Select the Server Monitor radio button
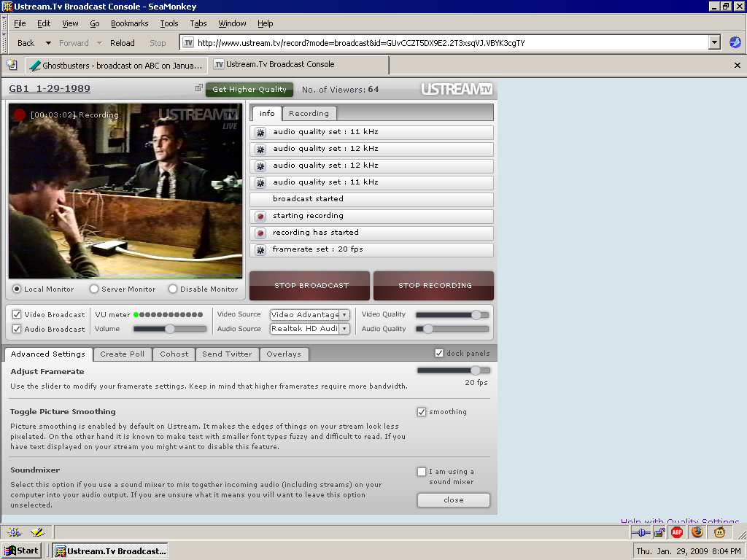The height and width of the screenshot is (560, 747). coord(94,289)
